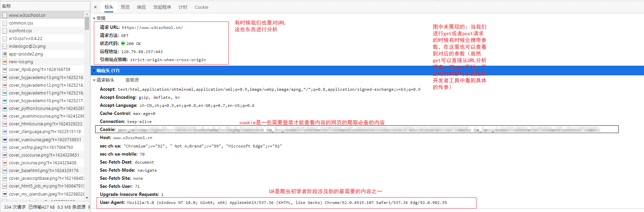This screenshot has width=644, height=212.
Task: Open the 响应 tab
Action: pos(141,7)
